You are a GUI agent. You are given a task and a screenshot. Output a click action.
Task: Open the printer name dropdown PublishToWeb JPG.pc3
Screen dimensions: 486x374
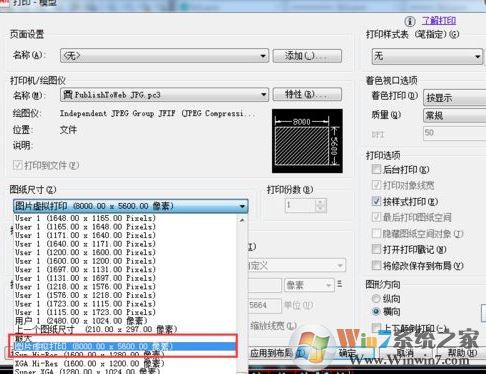165,95
